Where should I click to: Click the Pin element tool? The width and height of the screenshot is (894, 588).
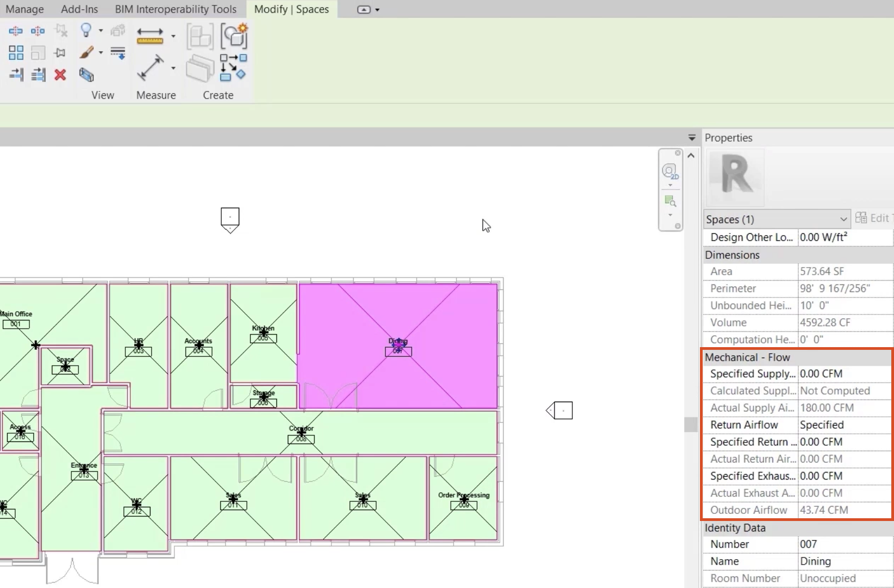pyautogui.click(x=60, y=53)
